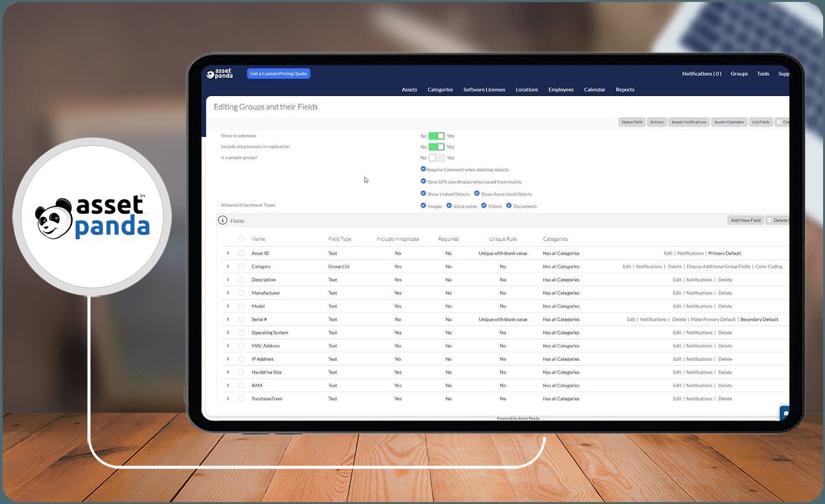Click the reorder handle for Manufacturer row
Screen dimensions: 825x504
tap(228, 293)
